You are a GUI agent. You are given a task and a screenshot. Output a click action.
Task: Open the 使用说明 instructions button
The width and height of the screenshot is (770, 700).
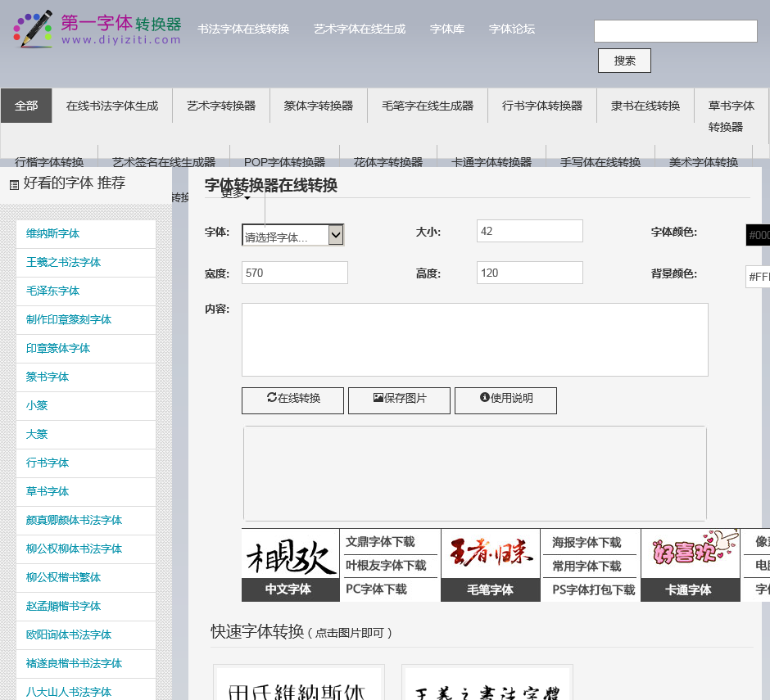(x=505, y=400)
